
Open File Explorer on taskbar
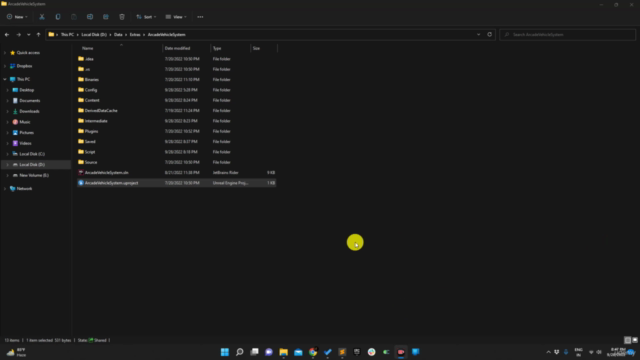[284, 352]
